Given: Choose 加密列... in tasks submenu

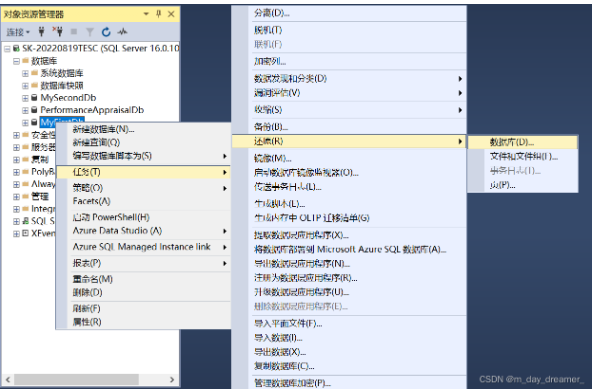Looking at the screenshot, I should click(349, 61).
